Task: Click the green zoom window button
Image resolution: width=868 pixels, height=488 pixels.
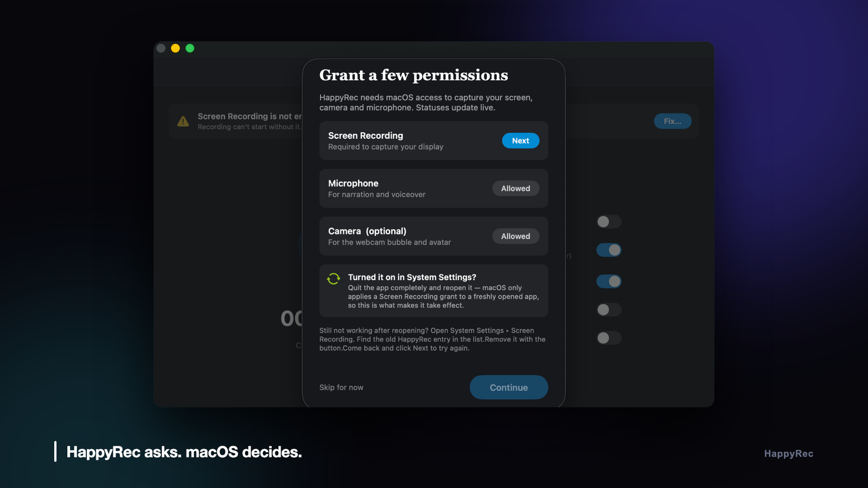Action: pos(190,48)
